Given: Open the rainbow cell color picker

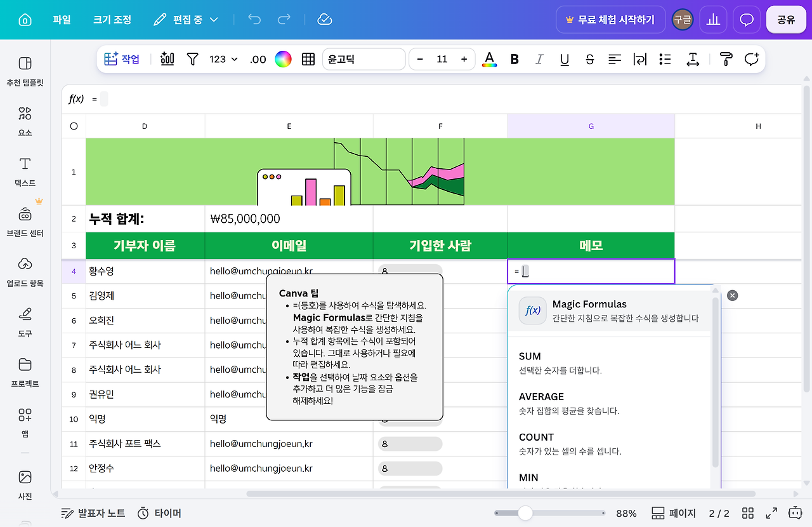Looking at the screenshot, I should [x=283, y=59].
